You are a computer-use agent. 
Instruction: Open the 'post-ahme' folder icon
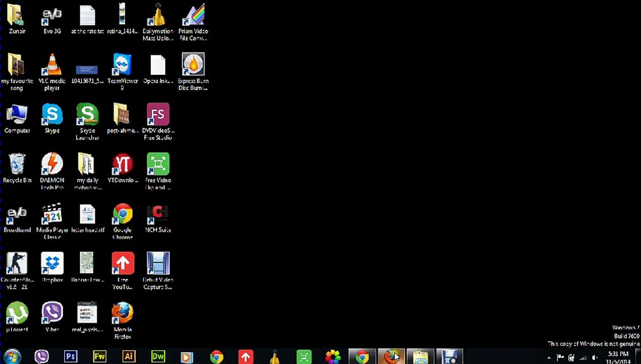(122, 119)
